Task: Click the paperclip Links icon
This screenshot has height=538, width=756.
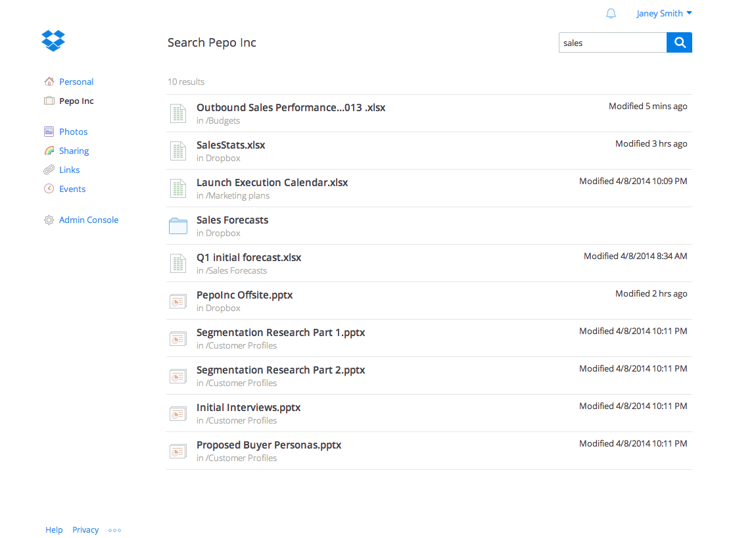Action: pyautogui.click(x=49, y=170)
